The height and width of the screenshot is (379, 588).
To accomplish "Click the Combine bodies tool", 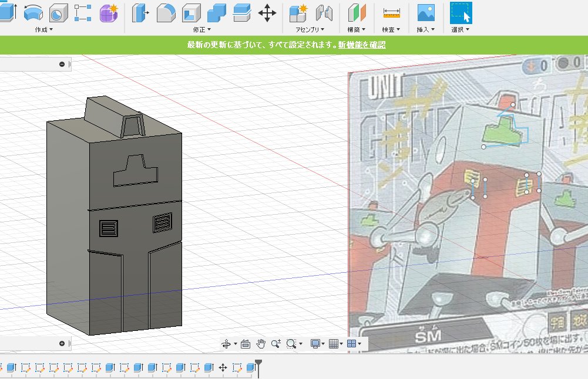I will click(217, 13).
